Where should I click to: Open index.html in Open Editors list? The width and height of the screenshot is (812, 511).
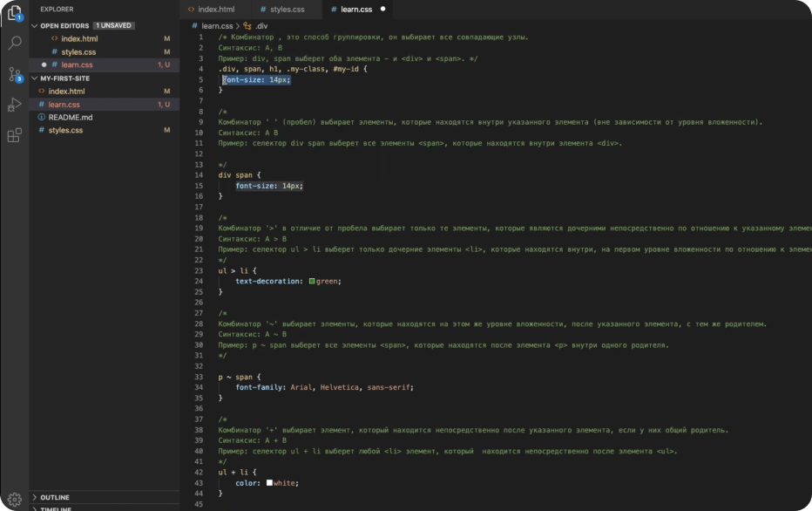point(104,38)
